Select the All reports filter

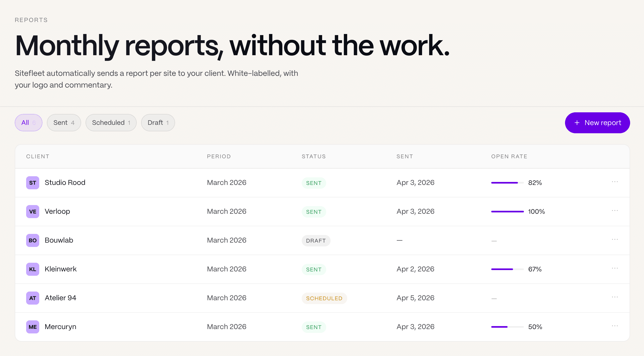pos(28,123)
